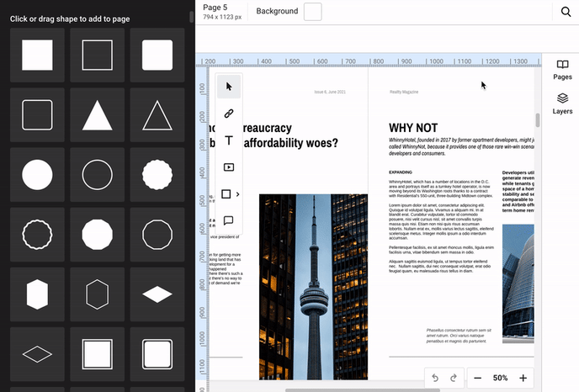
Task: Undo the last action
Action: [435, 378]
